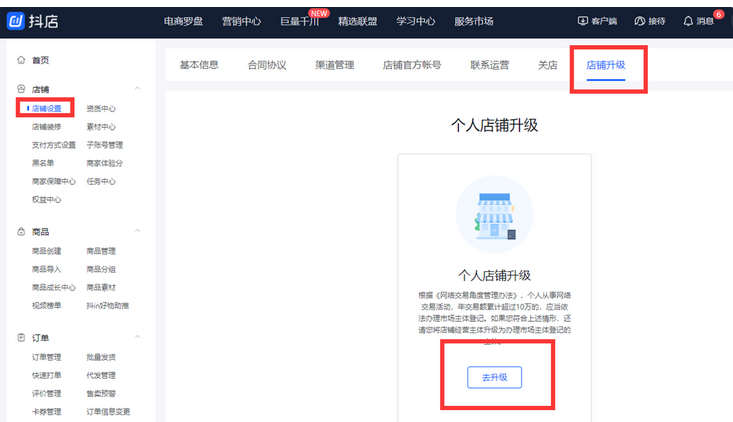Collapse the 商品 sidebar section chevron

pos(137,231)
